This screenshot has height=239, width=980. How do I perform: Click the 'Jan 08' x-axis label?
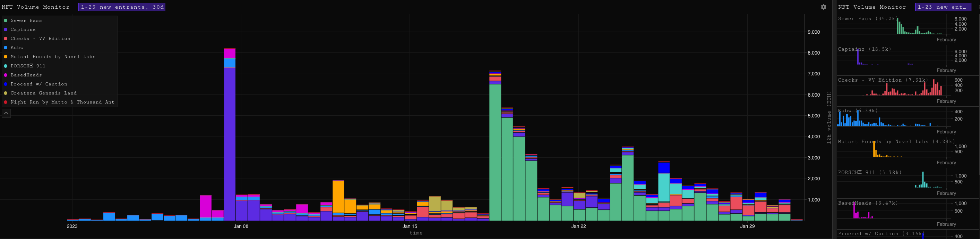241,226
